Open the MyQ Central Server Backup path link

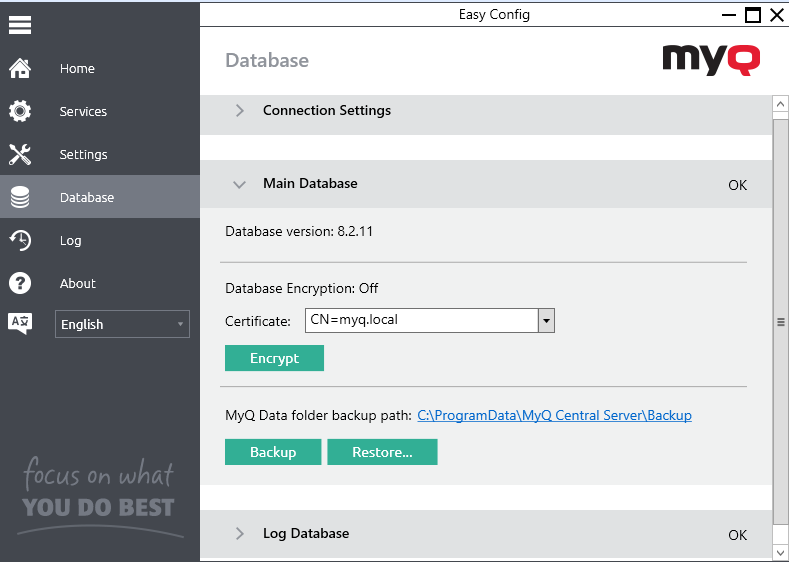(554, 415)
